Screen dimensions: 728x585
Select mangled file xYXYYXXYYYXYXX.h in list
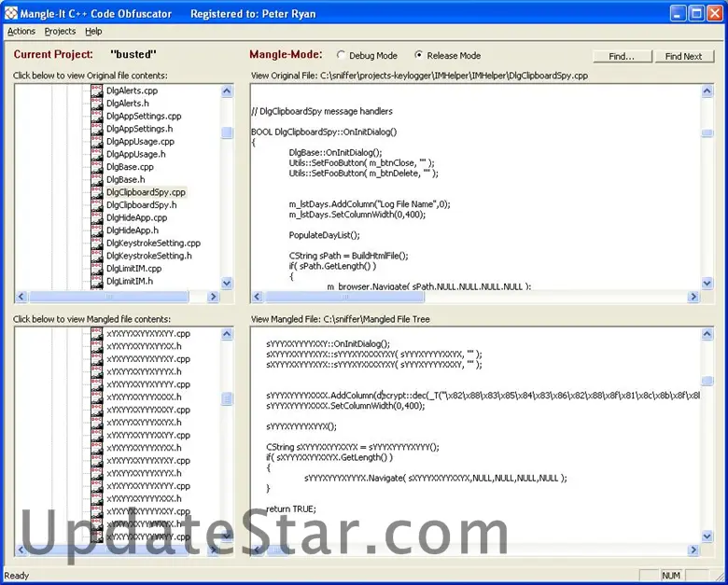click(144, 448)
